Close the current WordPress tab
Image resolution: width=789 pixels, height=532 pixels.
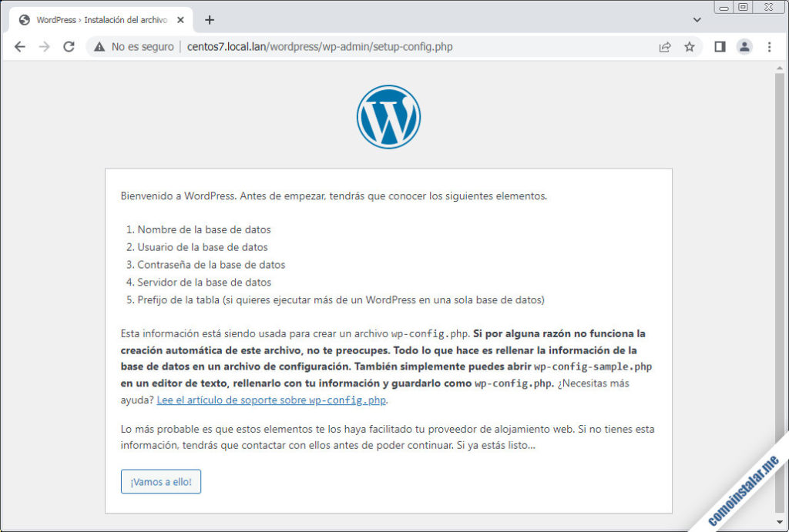pos(181,19)
